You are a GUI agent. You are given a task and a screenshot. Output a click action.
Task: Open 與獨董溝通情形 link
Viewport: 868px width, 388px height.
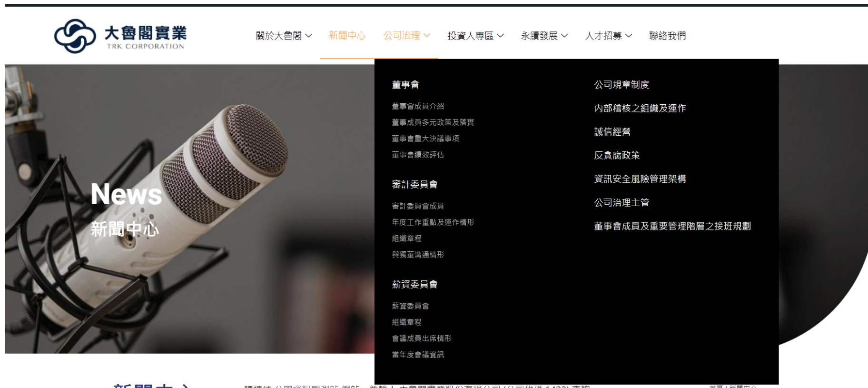click(x=418, y=255)
